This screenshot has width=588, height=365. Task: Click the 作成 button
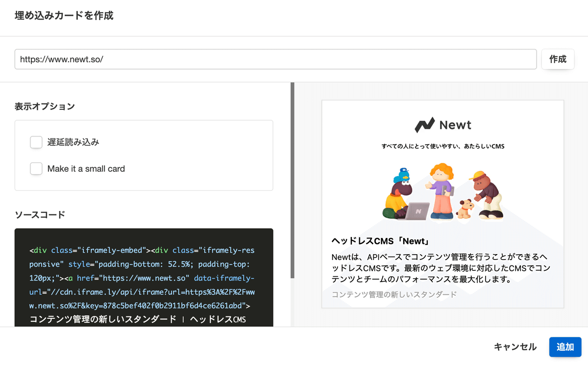(558, 59)
